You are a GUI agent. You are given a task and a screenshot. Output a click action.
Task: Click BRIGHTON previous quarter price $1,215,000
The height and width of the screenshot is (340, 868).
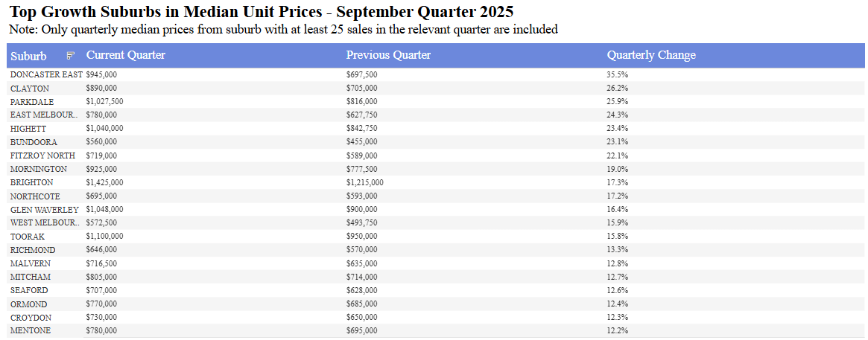365,182
